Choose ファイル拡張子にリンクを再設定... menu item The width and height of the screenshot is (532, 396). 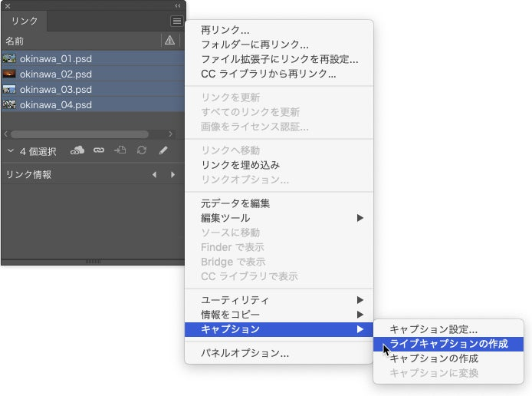click(279, 59)
